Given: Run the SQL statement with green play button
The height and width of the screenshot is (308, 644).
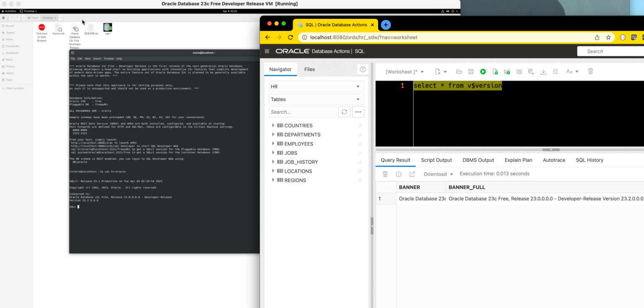Looking at the screenshot, I should point(483,72).
